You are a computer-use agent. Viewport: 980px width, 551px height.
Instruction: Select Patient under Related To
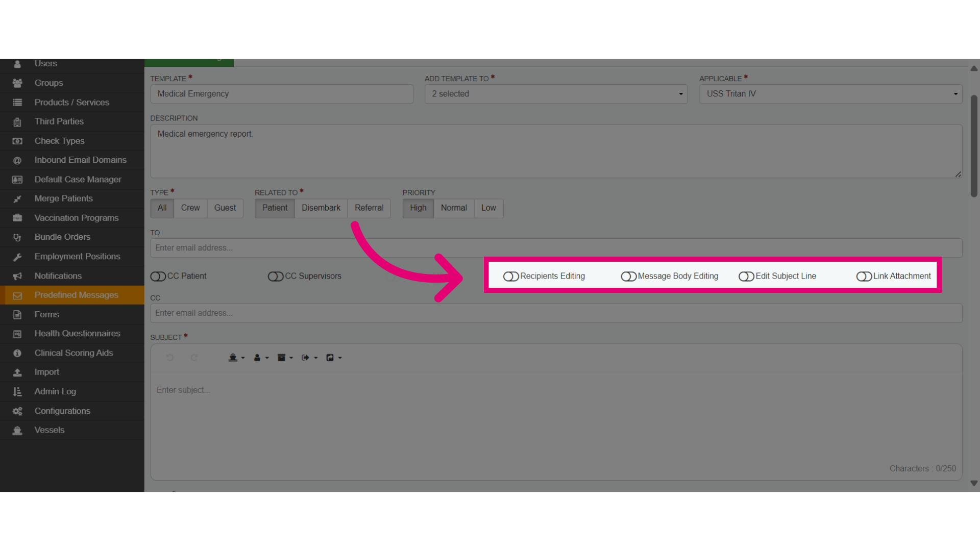click(x=275, y=208)
